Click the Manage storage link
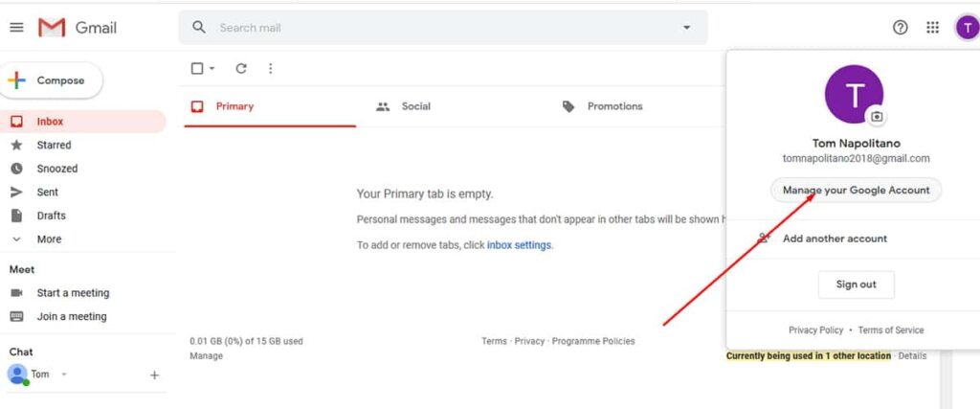This screenshot has width=980, height=409. coord(207,356)
